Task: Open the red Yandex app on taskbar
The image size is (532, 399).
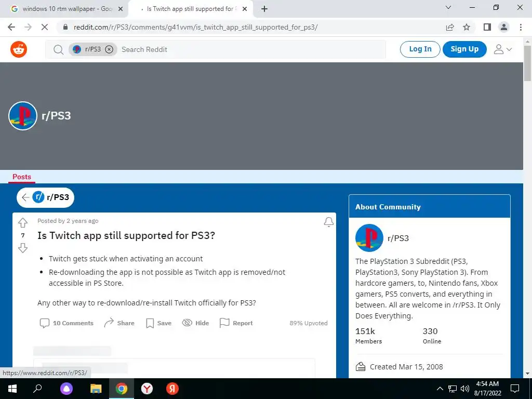Action: [x=172, y=389]
